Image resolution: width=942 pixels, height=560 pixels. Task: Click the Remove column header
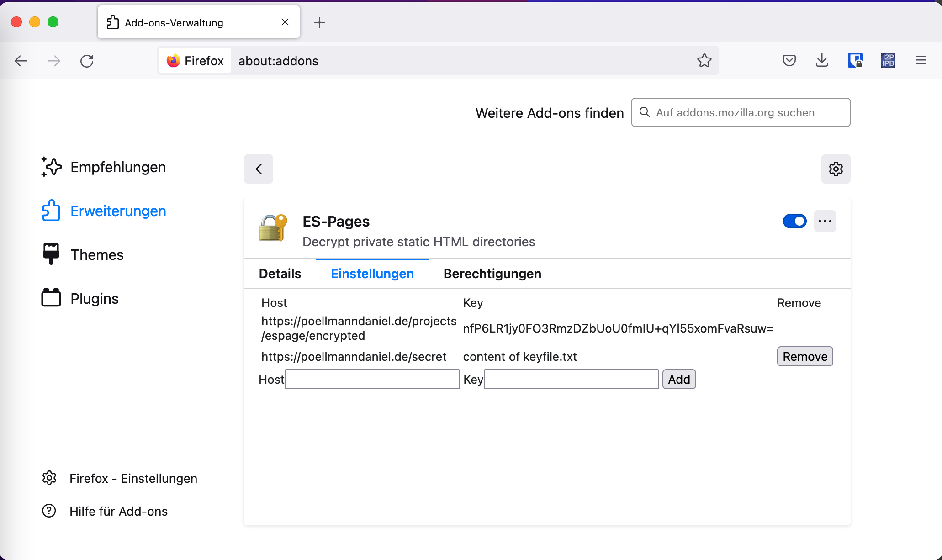coord(799,303)
